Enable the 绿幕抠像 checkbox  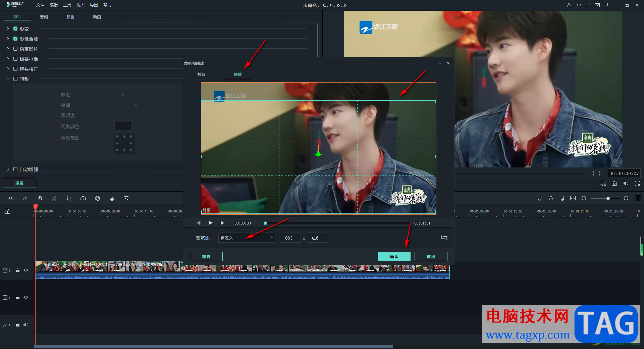[15, 59]
